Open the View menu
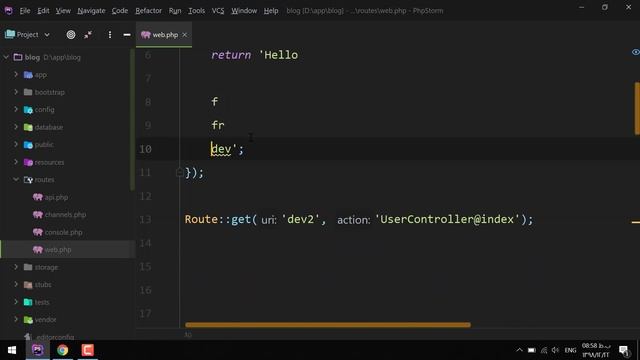 63,11
